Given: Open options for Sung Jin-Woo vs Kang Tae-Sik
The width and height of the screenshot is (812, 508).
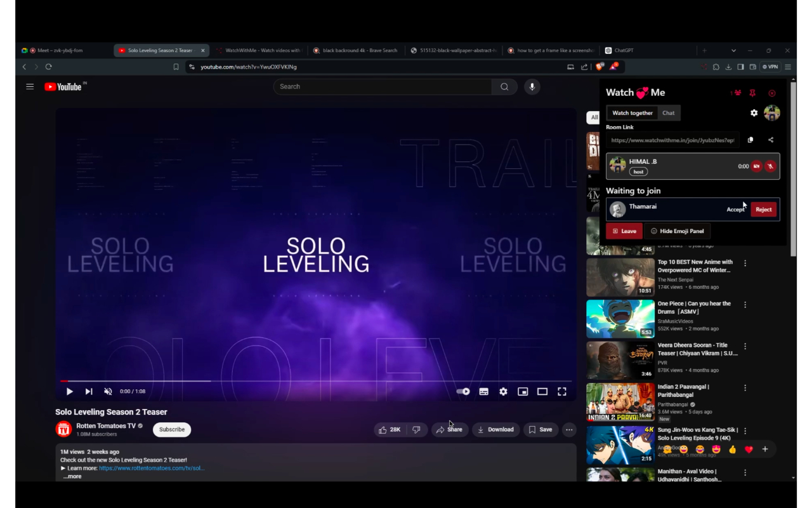Looking at the screenshot, I should coord(745,431).
